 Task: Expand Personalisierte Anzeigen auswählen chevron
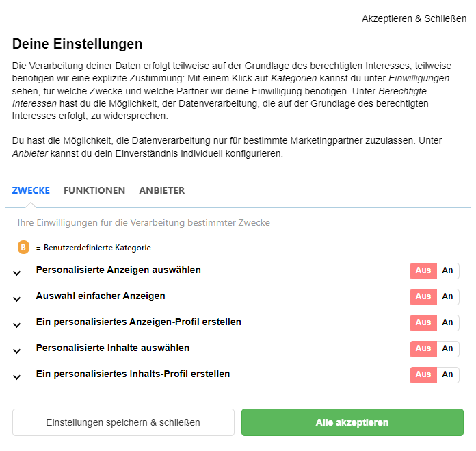coord(17,273)
